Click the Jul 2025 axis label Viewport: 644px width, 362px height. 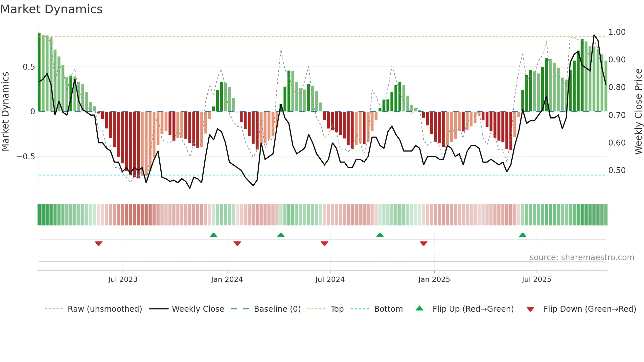537,279
